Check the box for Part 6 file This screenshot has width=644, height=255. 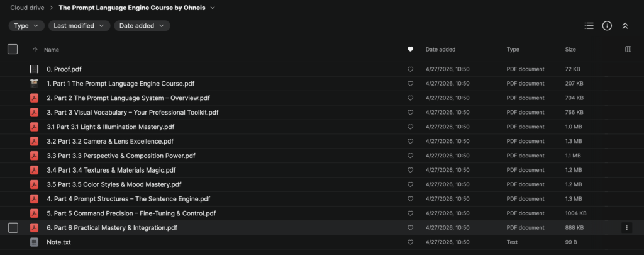pyautogui.click(x=13, y=228)
